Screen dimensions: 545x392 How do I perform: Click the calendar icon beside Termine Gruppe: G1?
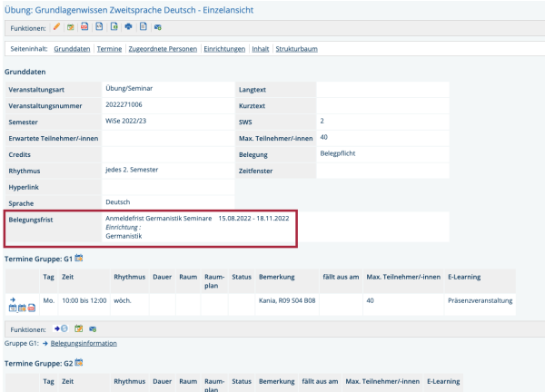(79, 259)
